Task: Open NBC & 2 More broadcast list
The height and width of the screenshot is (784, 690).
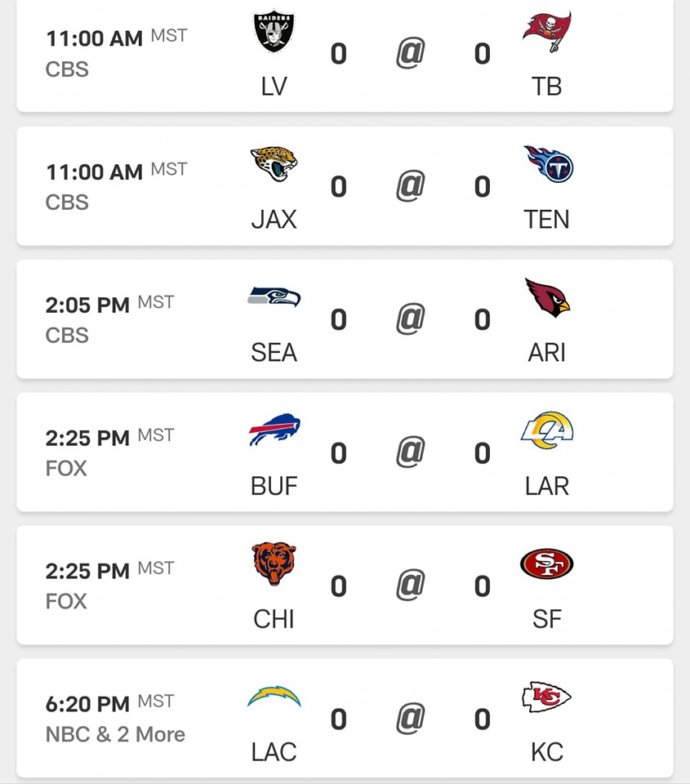Action: click(115, 734)
